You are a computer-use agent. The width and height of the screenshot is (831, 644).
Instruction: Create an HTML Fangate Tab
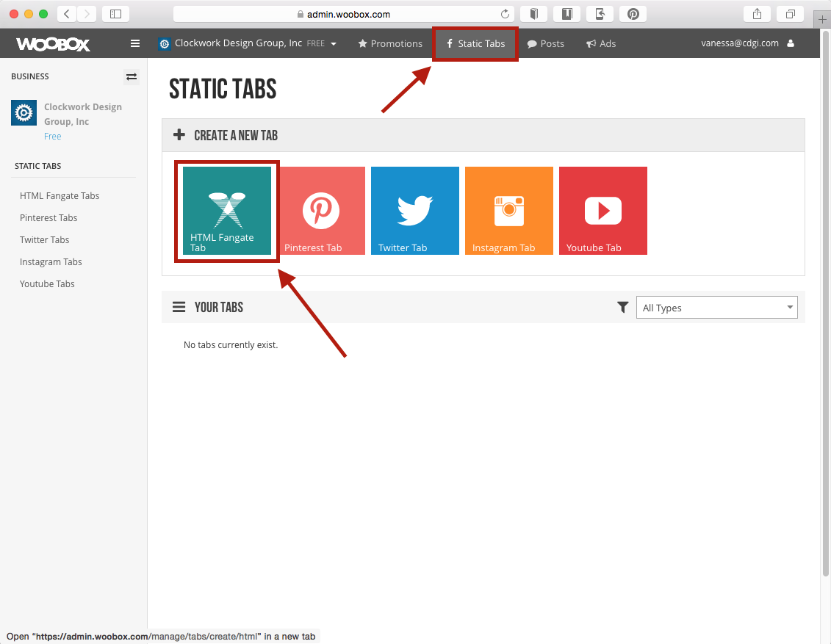click(227, 211)
